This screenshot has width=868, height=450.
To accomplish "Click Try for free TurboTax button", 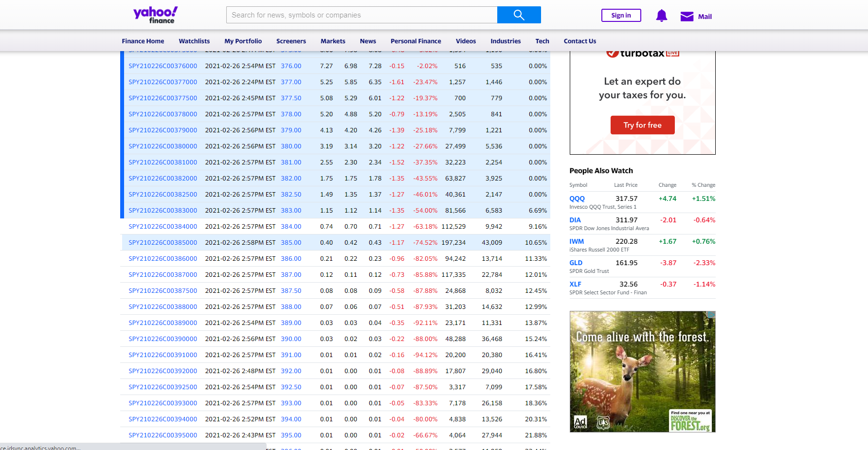I will tap(642, 125).
